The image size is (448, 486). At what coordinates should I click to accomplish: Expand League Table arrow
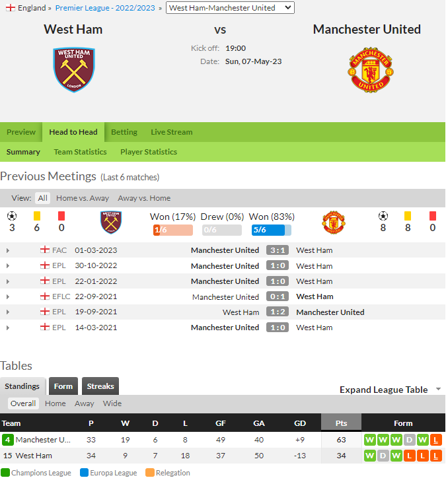pos(438,390)
